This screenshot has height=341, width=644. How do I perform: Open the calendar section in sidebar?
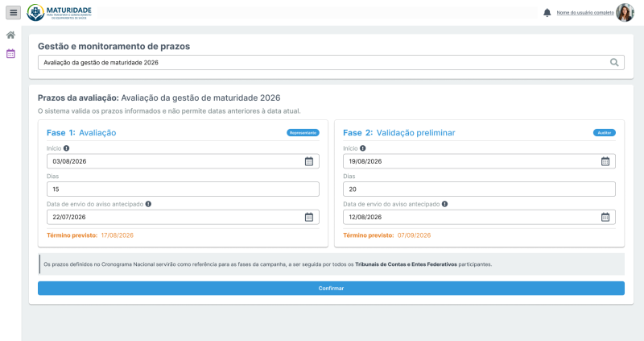(10, 53)
